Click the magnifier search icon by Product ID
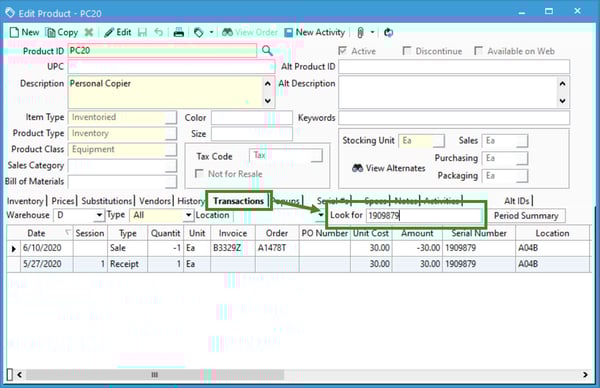The height and width of the screenshot is (388, 600). 267,51
